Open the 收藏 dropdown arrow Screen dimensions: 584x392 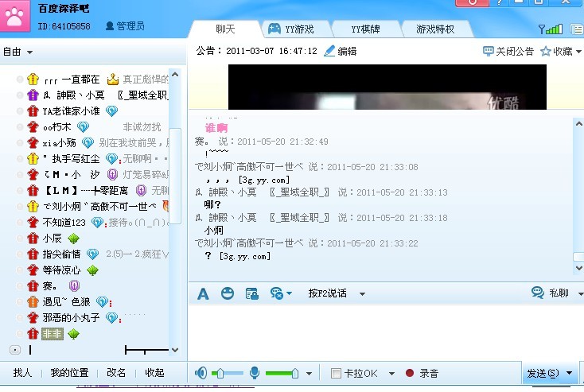tap(578, 52)
